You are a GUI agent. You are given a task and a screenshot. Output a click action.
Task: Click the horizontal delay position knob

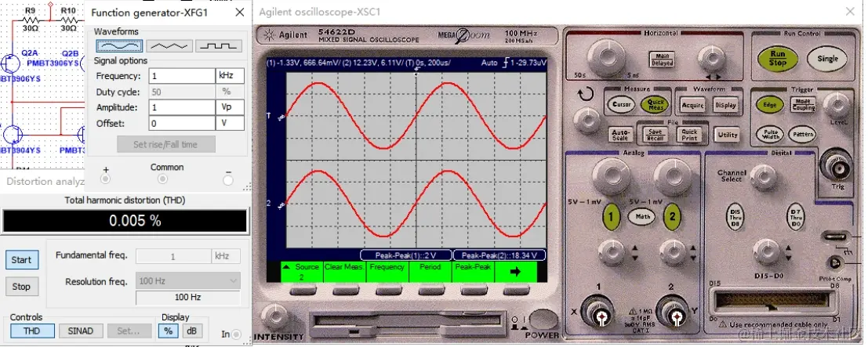[x=711, y=57]
